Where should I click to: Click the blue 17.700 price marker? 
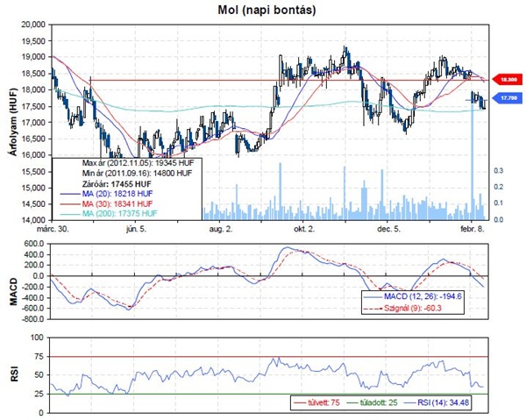coord(508,98)
